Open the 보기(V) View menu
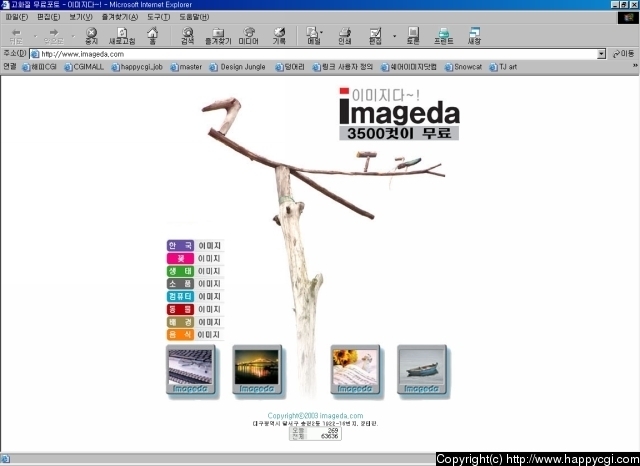640x466 pixels. coord(80,17)
